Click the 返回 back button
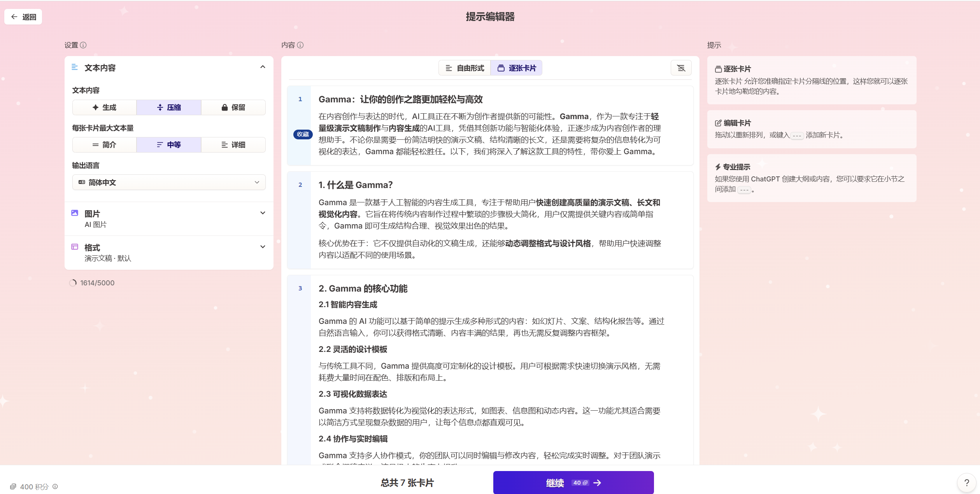The height and width of the screenshot is (494, 980). (23, 17)
